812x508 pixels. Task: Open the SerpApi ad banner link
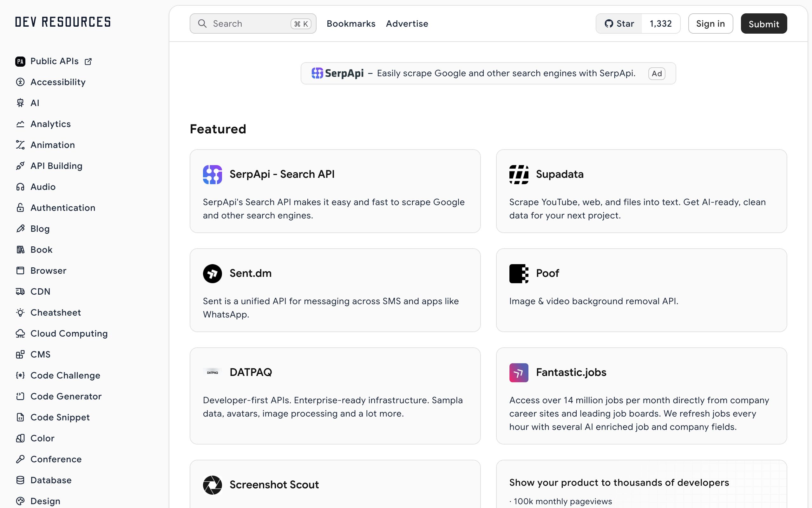coord(488,73)
